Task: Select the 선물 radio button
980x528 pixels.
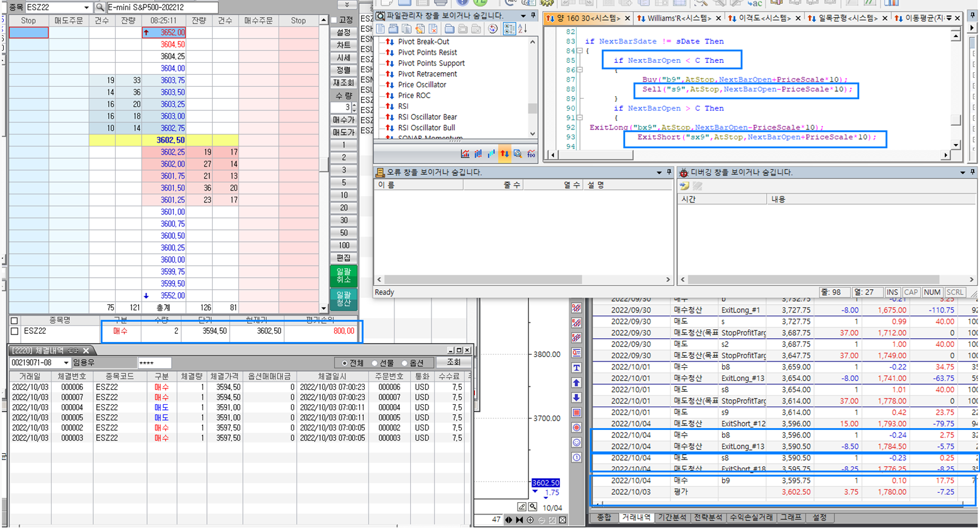Action: (x=375, y=363)
